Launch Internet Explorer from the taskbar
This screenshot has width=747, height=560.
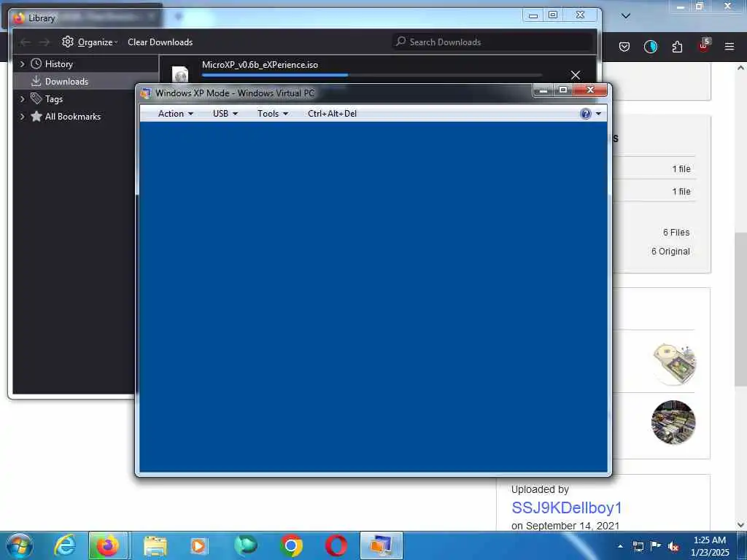click(x=65, y=545)
